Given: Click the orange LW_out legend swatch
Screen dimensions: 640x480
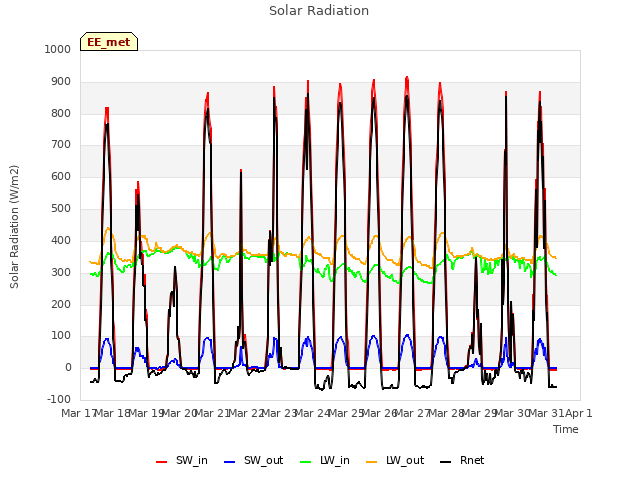Looking at the screenshot, I should click(x=372, y=462).
